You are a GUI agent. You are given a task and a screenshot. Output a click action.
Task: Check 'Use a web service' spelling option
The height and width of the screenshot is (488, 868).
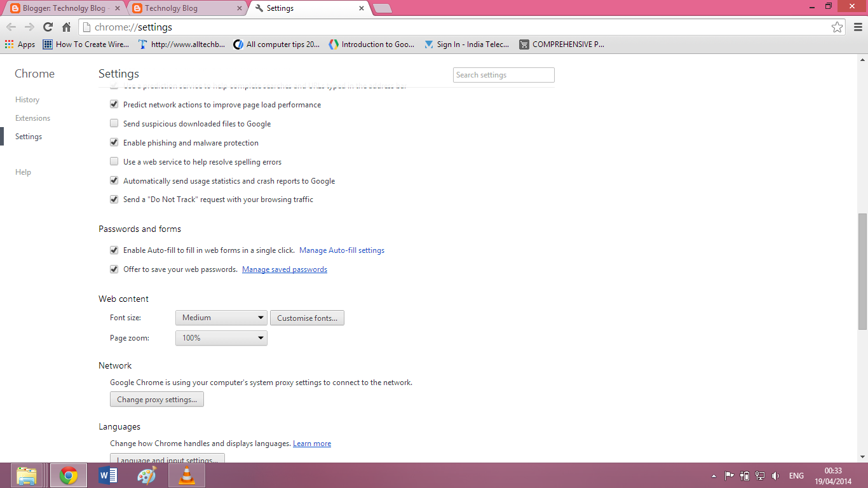(x=114, y=162)
